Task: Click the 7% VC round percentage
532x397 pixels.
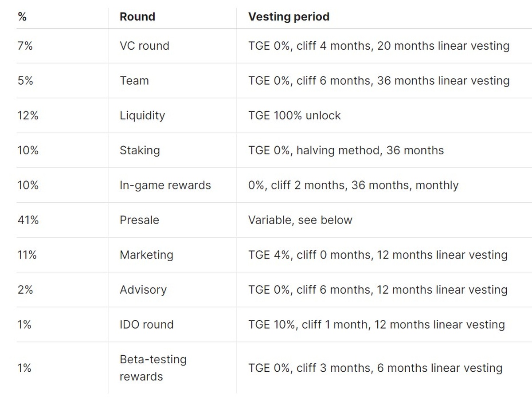Action: click(x=25, y=46)
